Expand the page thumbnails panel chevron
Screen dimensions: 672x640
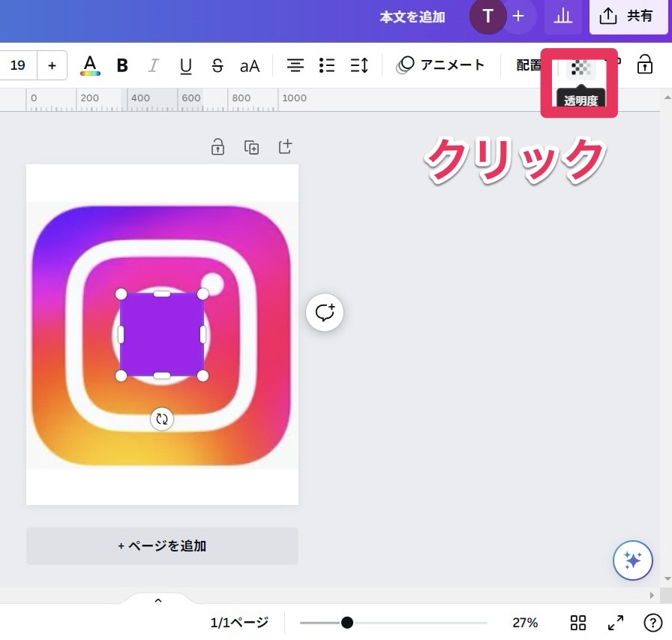pos(158,600)
